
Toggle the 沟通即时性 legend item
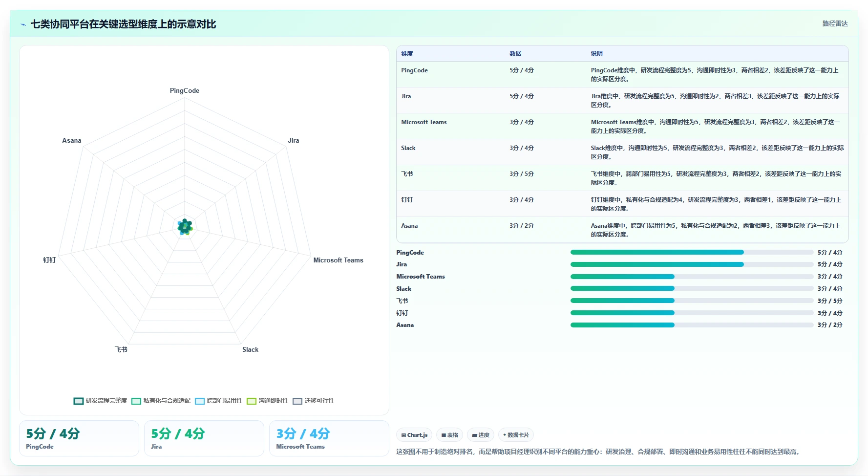coord(267,401)
